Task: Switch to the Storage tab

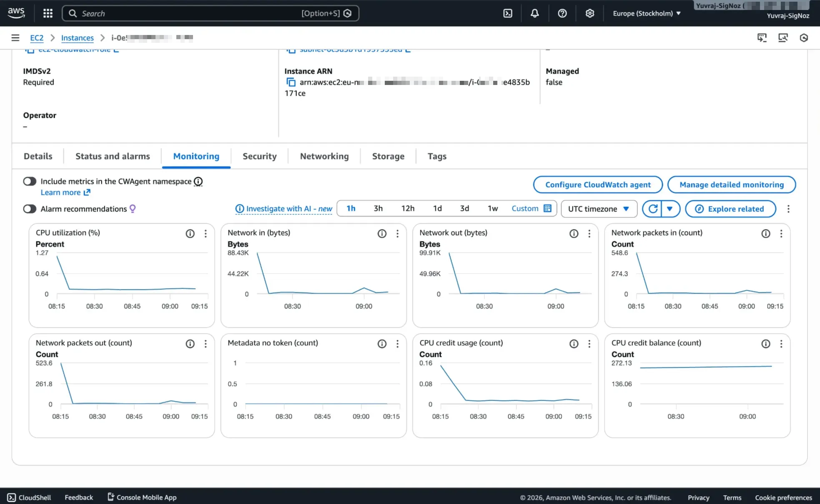Action: [388, 156]
